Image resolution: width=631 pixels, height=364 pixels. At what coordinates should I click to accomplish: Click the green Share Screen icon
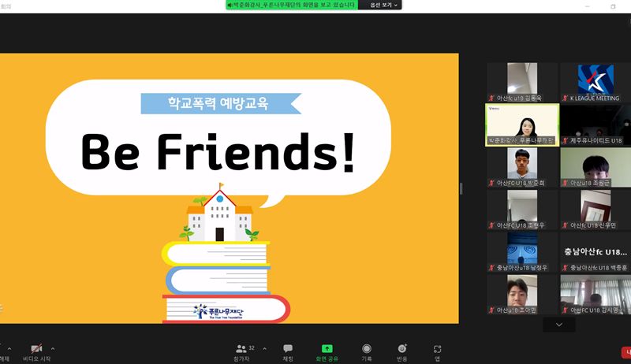click(x=327, y=348)
